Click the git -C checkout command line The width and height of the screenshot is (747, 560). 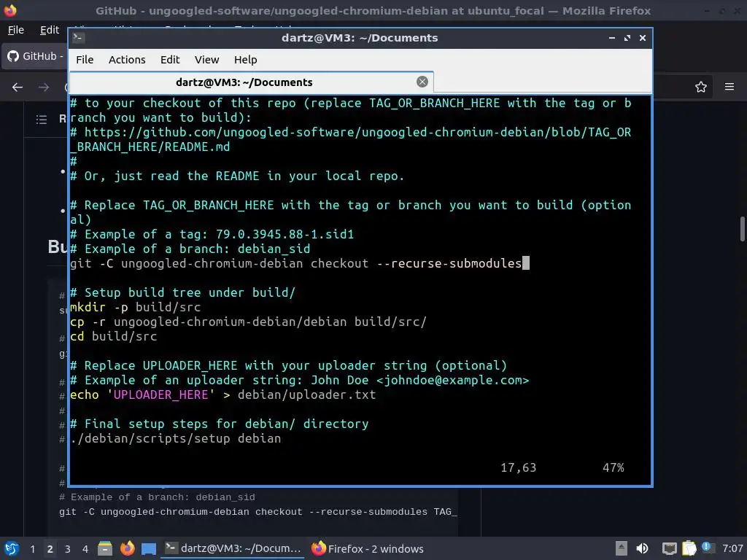pyautogui.click(x=296, y=263)
